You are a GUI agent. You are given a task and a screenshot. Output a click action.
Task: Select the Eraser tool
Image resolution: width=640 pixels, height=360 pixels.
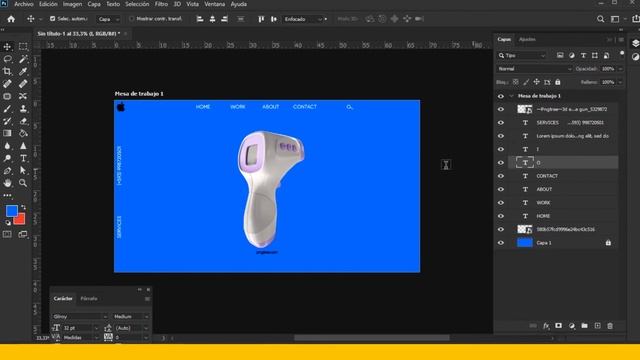pos(23,121)
